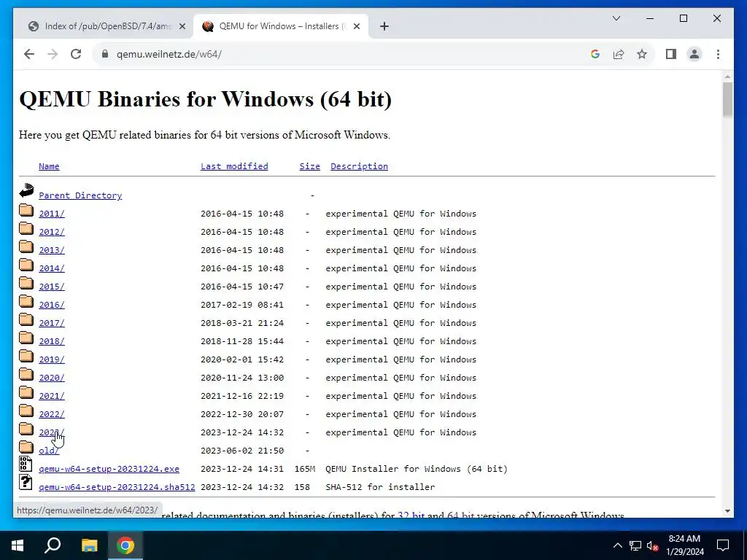This screenshot has width=747, height=560.
Task: Sort listing by Name
Action: click(x=49, y=166)
